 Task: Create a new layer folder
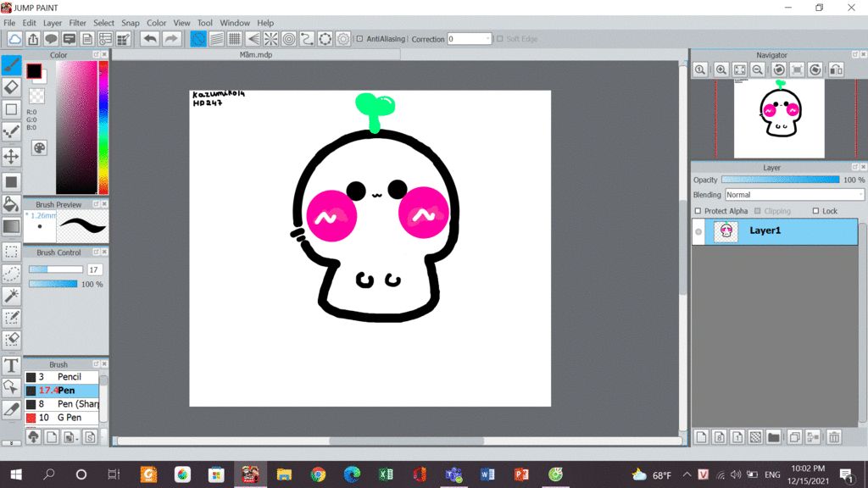point(774,437)
